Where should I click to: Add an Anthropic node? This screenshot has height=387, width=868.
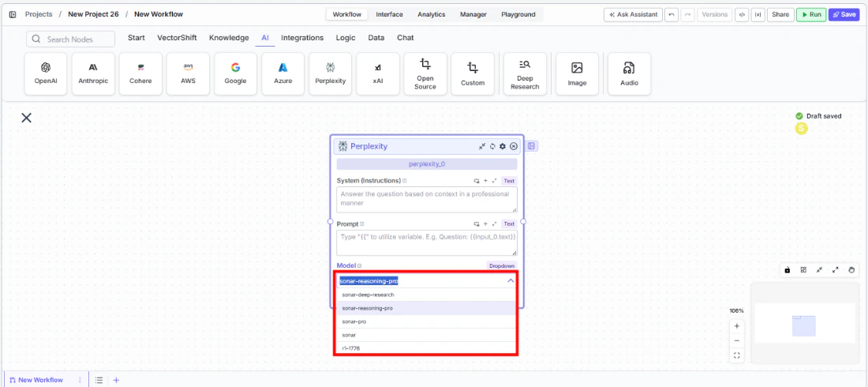[93, 73]
